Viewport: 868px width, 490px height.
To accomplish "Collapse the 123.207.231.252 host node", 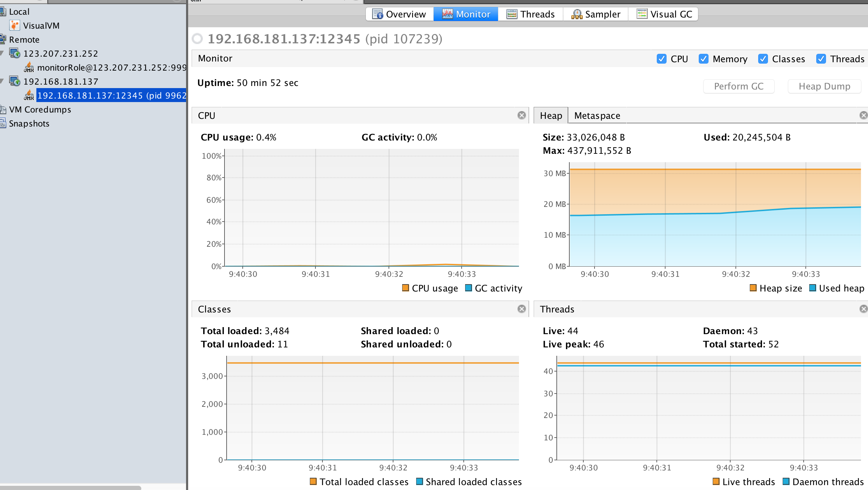I will pos(2,53).
